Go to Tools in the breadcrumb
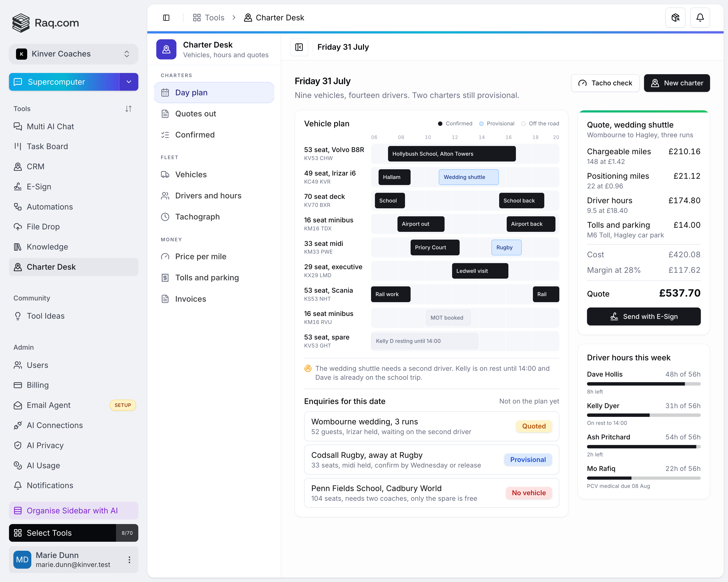Screen dimensions: 728x582 click(209, 17)
